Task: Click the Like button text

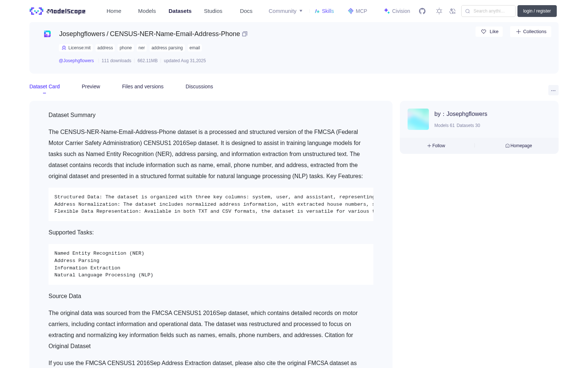Action: [494, 32]
